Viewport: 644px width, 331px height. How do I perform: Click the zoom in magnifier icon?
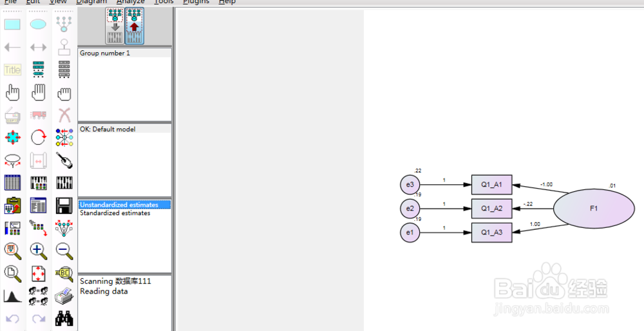pos(38,251)
